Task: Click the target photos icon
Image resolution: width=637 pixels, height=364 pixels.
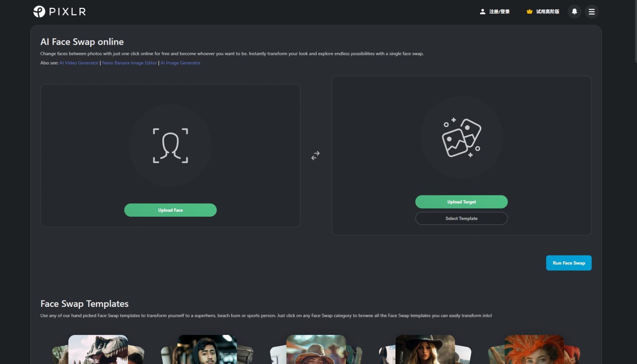Action: 461,137
